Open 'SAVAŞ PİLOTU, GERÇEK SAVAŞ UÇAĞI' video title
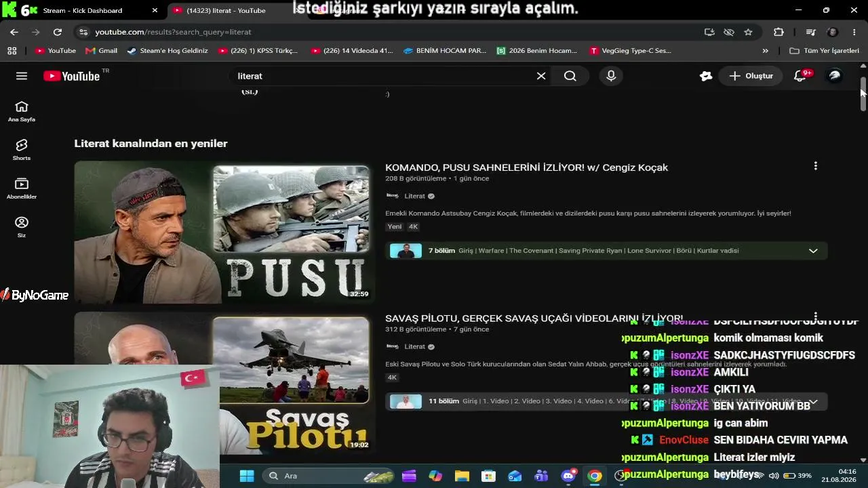868x488 pixels. 534,318
